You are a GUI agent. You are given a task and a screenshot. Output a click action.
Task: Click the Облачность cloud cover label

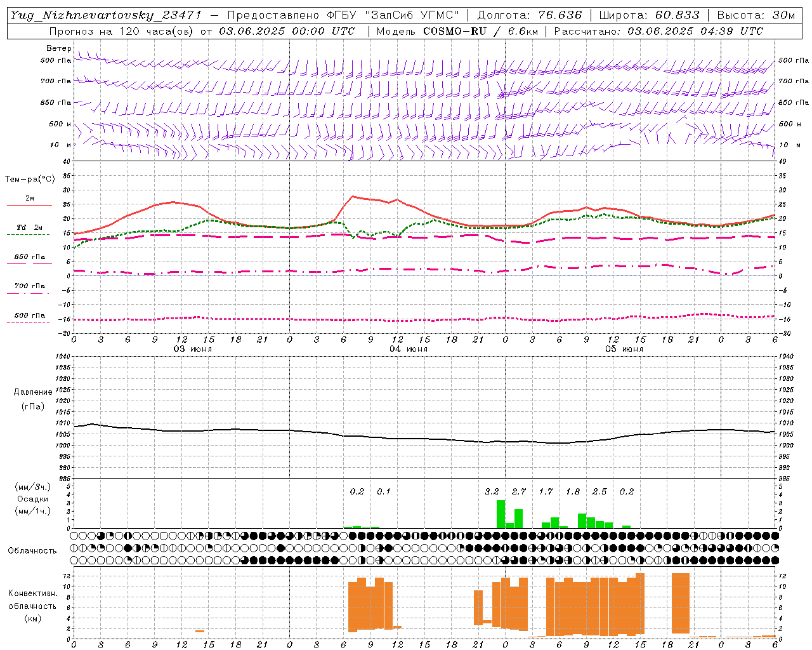tap(32, 550)
